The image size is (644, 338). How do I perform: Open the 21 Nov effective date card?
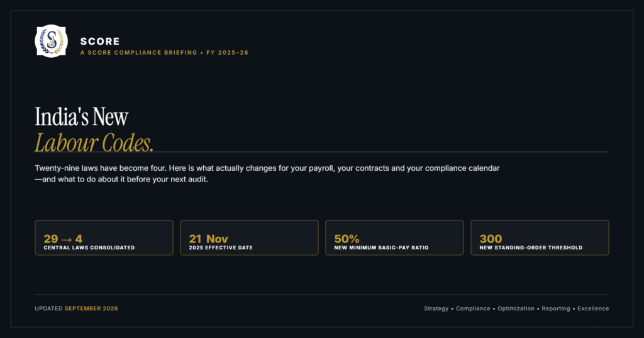click(x=249, y=237)
